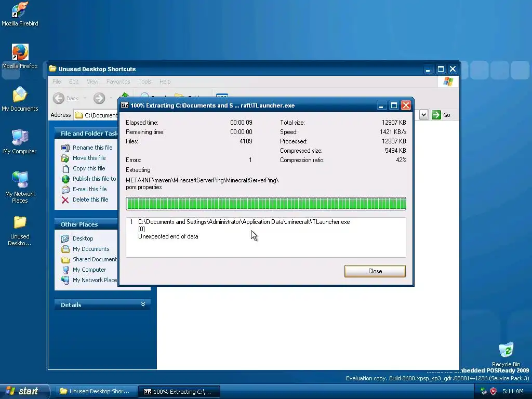Open the View menu in Explorer window
The image size is (532, 399).
[92, 82]
